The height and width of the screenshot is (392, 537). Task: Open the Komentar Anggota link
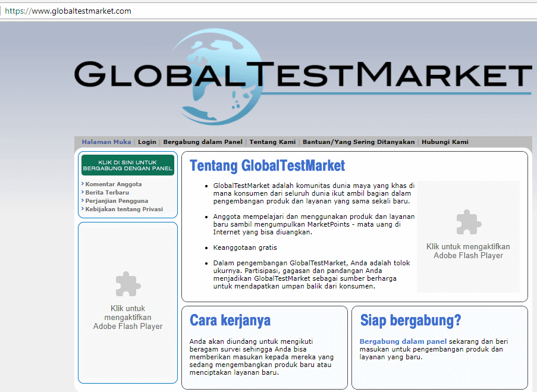point(114,184)
